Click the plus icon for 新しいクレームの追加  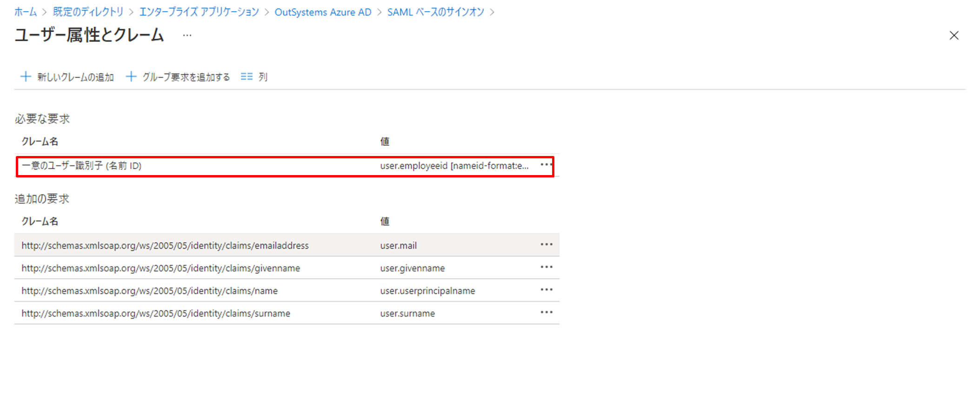[26, 77]
